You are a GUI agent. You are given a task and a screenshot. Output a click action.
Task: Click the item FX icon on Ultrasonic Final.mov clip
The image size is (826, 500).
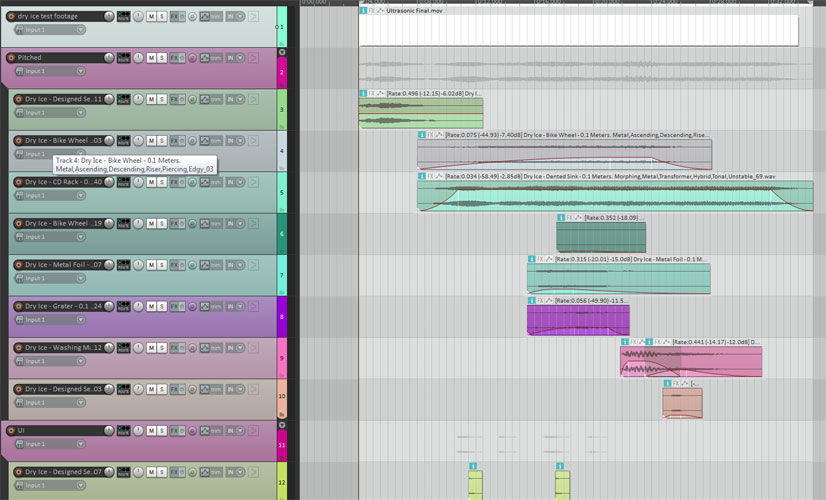373,10
